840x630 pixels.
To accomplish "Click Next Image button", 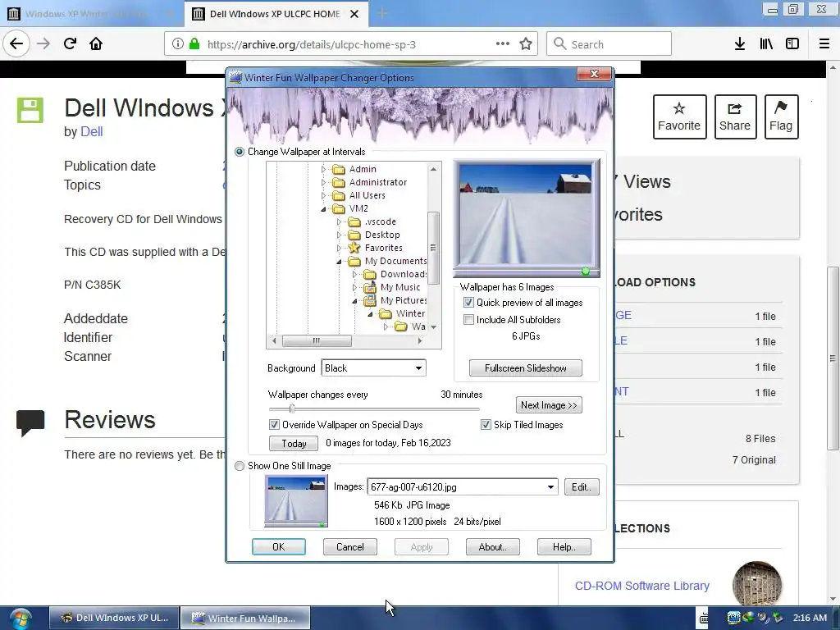I will [549, 405].
